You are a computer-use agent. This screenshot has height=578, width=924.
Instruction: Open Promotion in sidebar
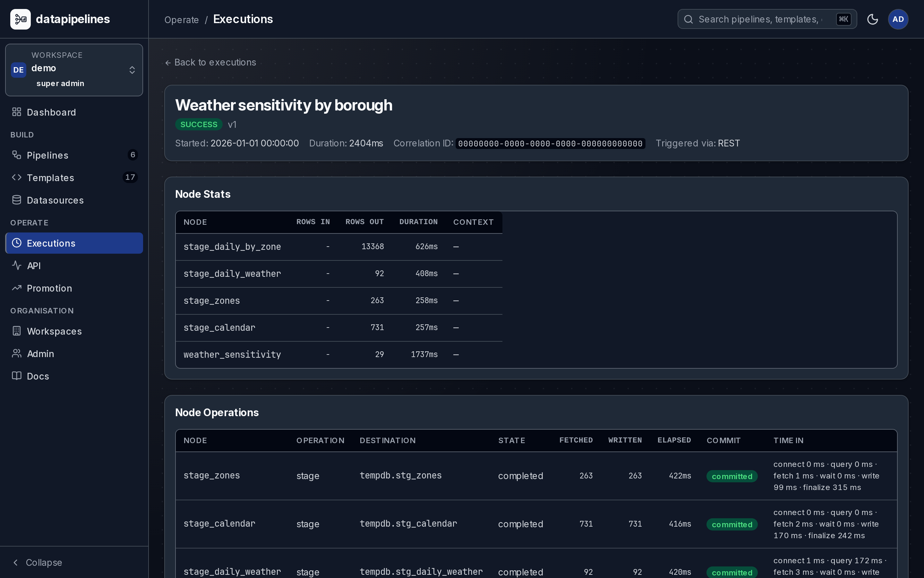click(x=74, y=288)
